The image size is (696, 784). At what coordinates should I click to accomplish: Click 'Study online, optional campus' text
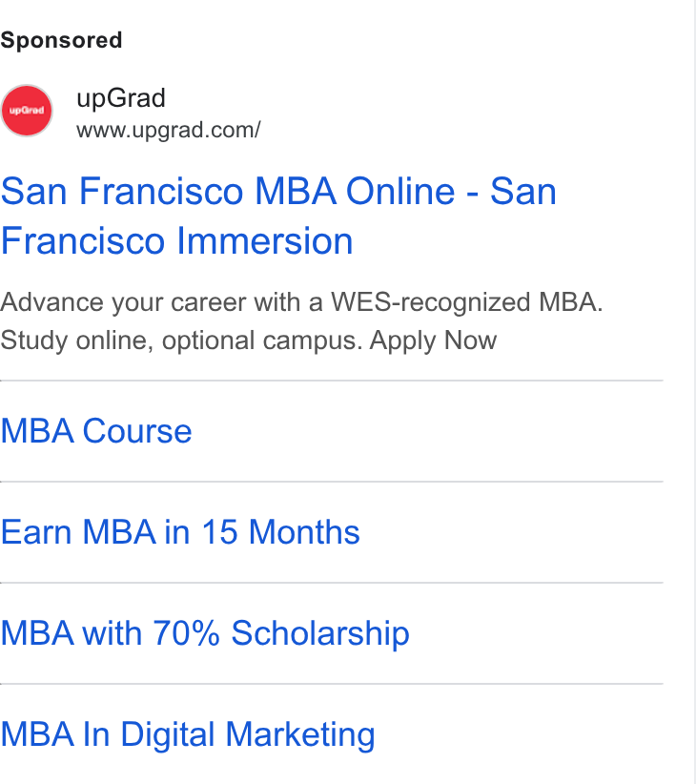pos(181,340)
